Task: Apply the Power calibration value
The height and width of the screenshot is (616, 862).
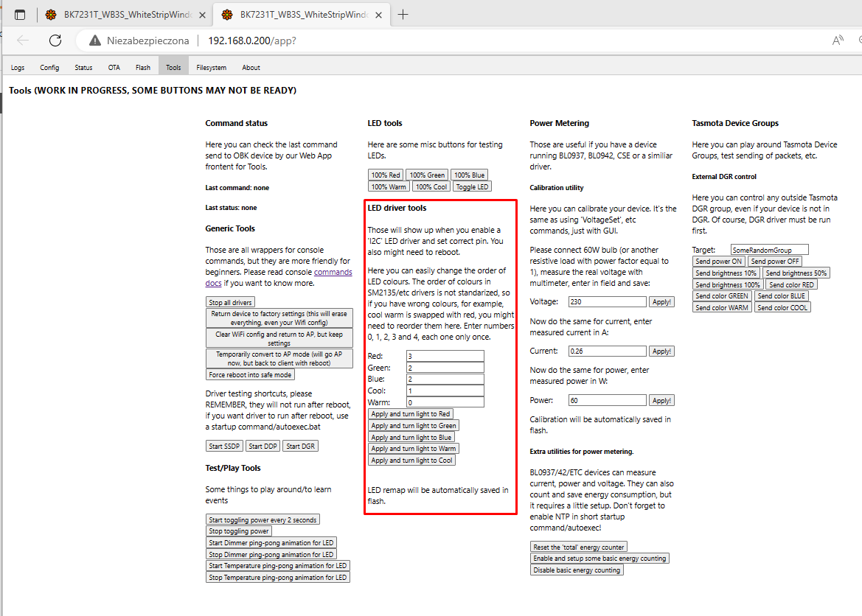Action: coord(661,401)
